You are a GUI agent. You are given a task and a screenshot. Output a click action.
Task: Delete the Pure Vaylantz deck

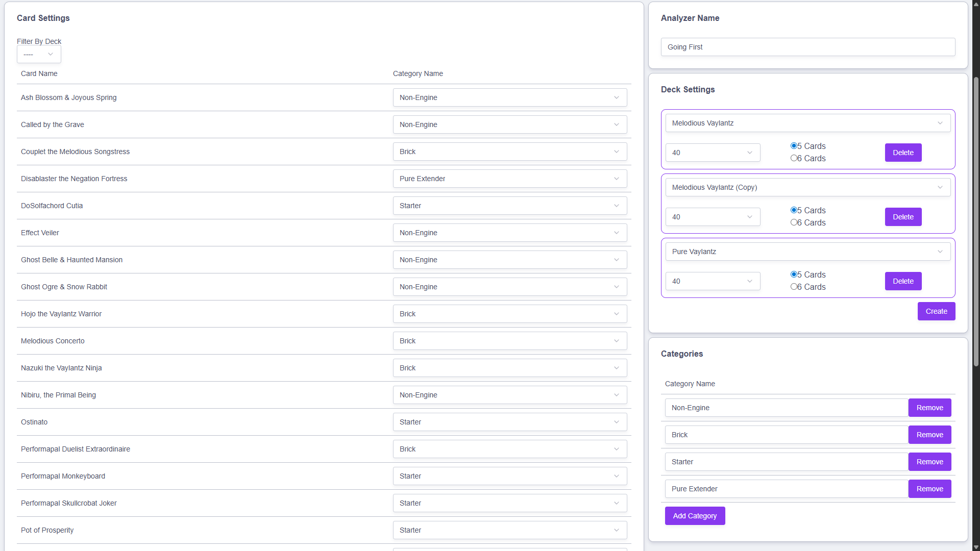point(903,281)
